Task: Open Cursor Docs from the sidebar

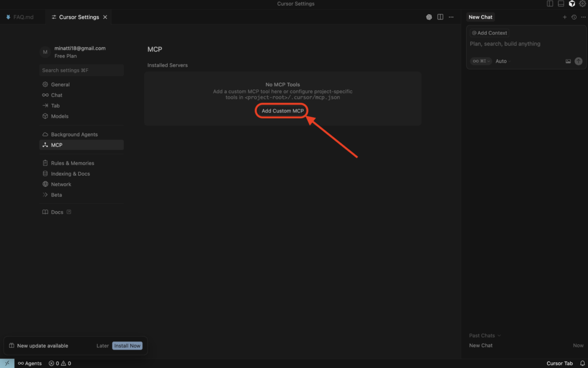Action: (x=57, y=212)
